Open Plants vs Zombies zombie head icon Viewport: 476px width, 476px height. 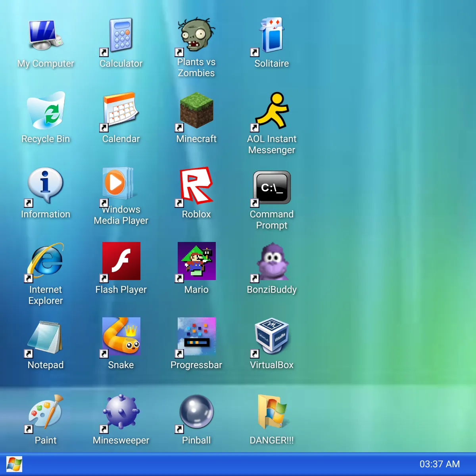(196, 35)
